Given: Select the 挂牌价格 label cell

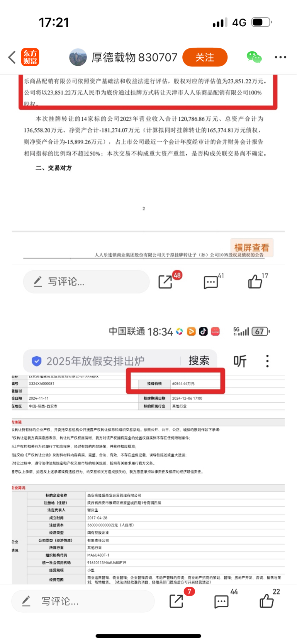Looking at the screenshot, I should [x=154, y=384].
